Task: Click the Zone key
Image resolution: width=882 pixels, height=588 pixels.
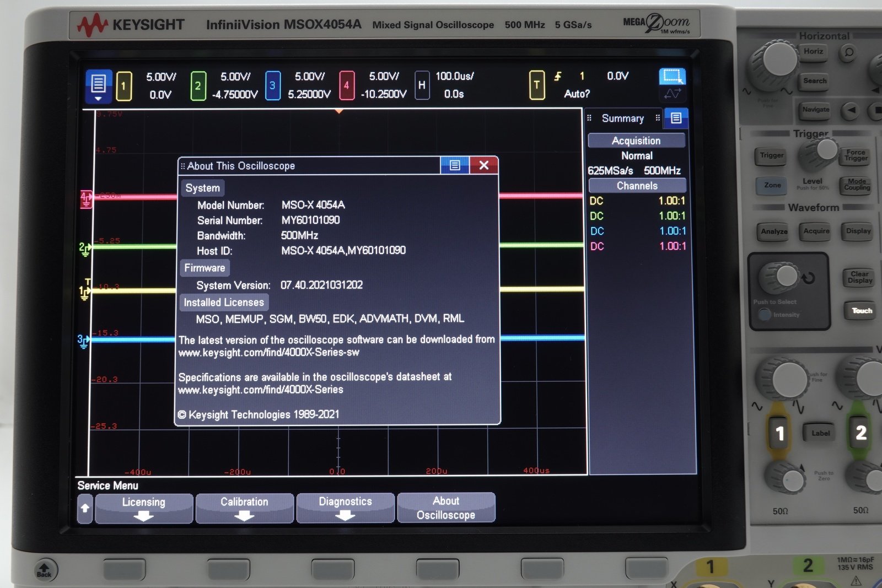Action: [772, 185]
